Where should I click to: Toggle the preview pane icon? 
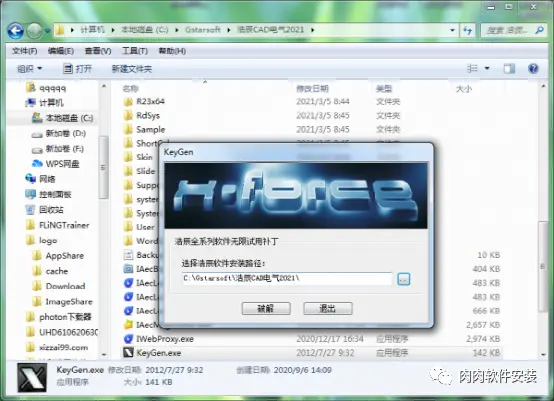tap(509, 69)
